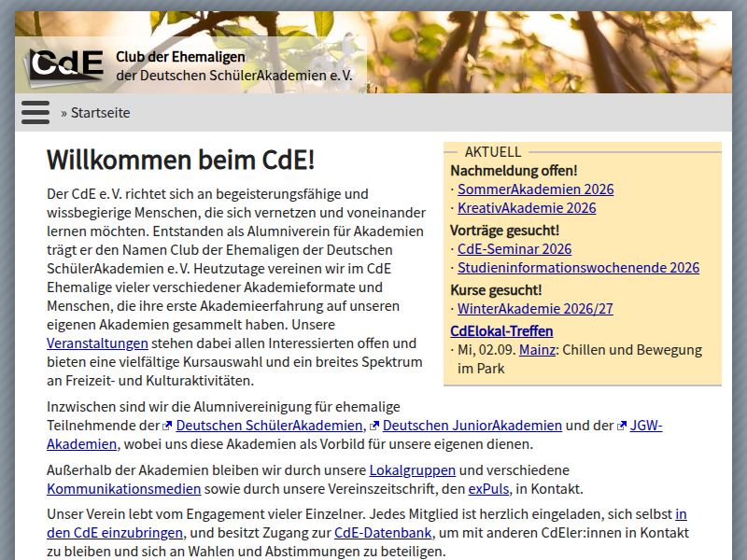The height and width of the screenshot is (560, 747).
Task: Open the Lokalgruppen link
Action: coord(413,470)
